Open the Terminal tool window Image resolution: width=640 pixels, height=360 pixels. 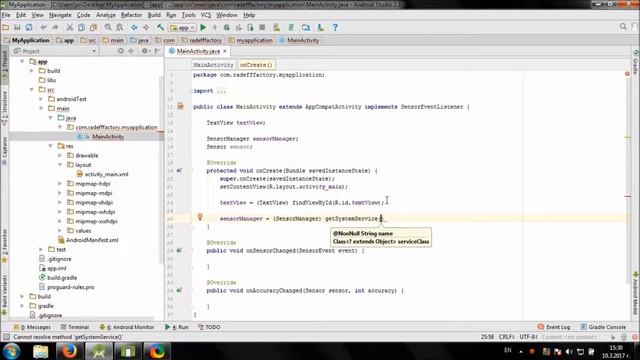[x=75, y=327]
